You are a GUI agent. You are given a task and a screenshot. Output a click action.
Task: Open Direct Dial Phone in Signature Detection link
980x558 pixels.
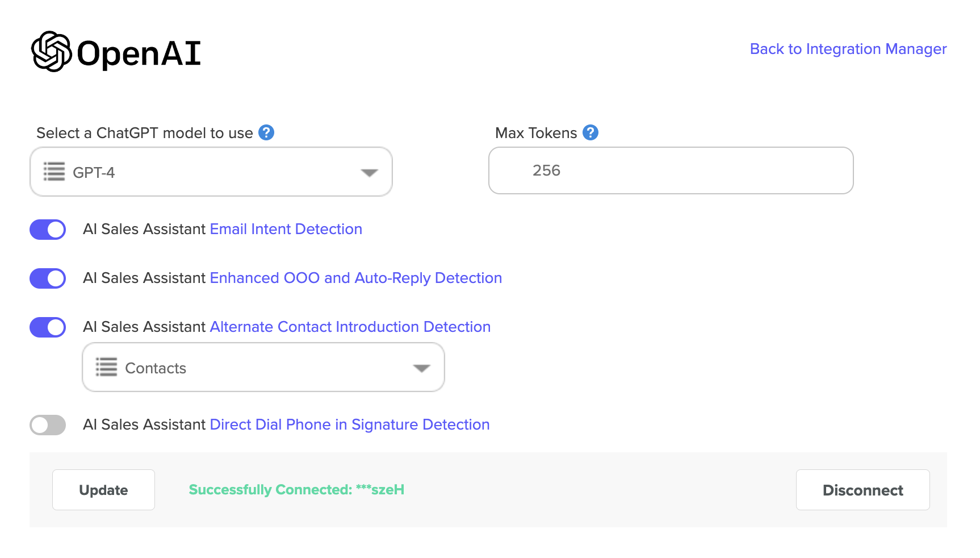(349, 424)
